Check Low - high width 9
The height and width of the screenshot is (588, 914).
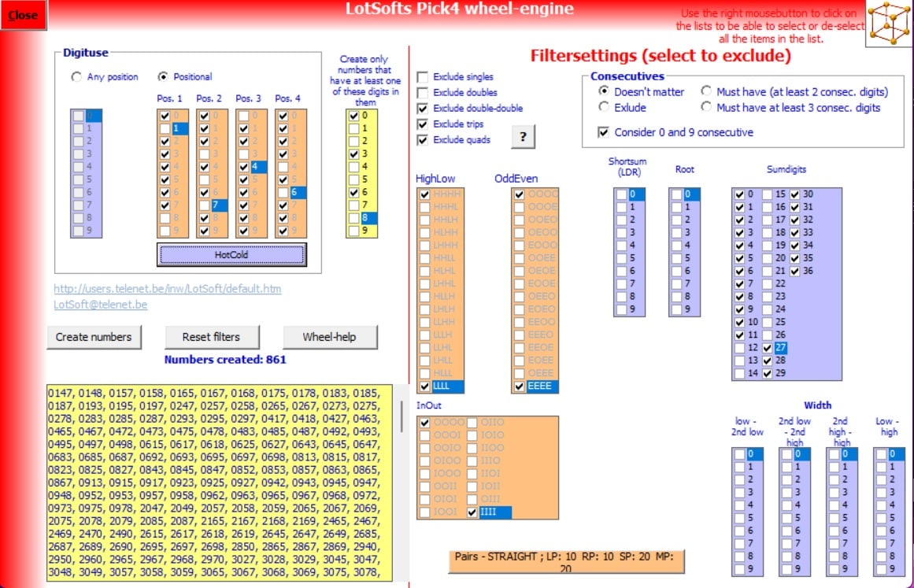882,569
